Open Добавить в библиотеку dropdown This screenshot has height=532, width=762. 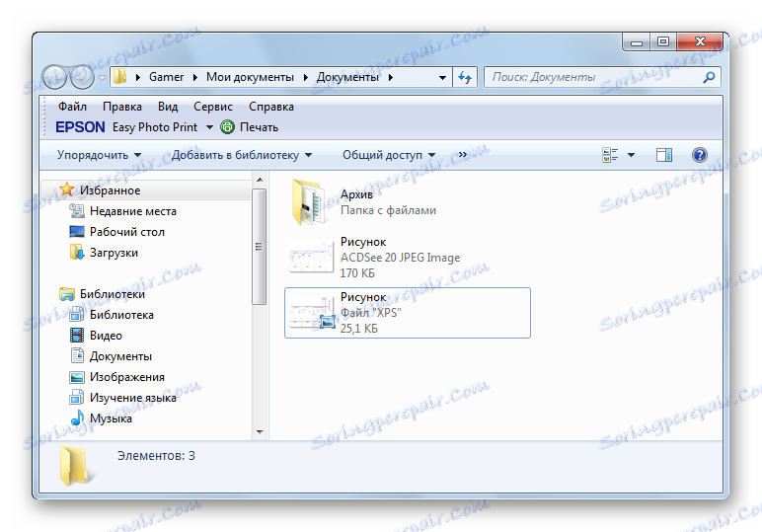(242, 155)
